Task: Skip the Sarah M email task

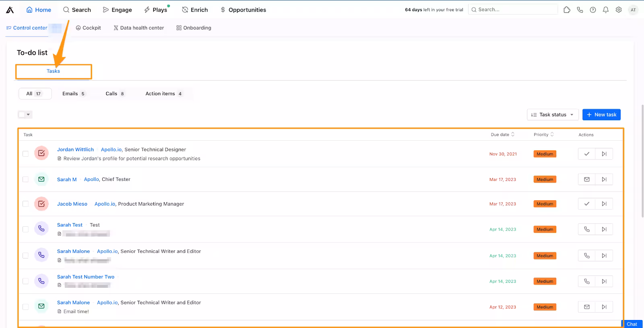Action: coord(604,180)
